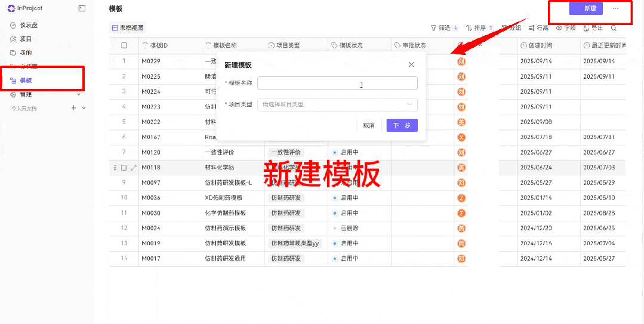
Task: Click the creator avatar on row M0224
Action: (461, 92)
